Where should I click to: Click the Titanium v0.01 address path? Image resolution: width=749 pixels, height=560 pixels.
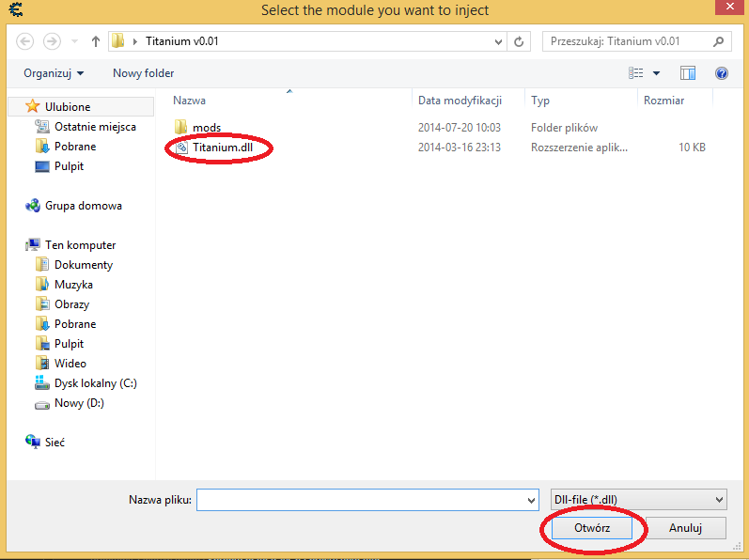pos(182,41)
